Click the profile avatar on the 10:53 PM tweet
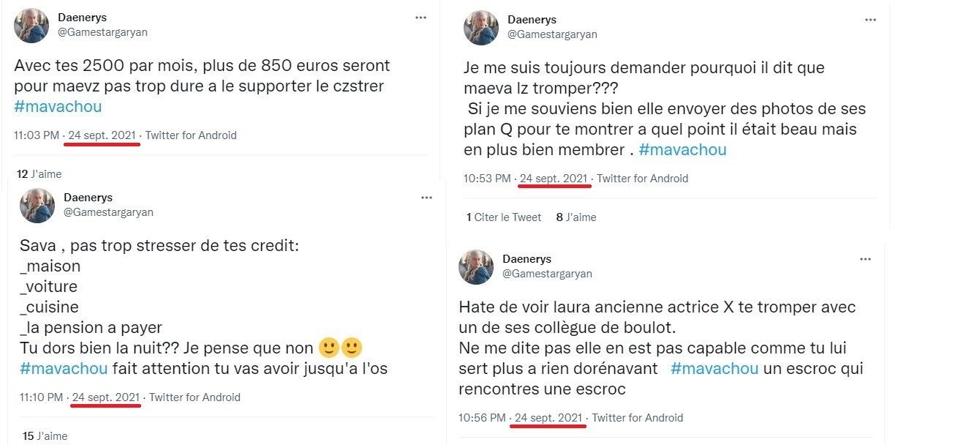Image resolution: width=980 pixels, height=445 pixels. pos(480,28)
